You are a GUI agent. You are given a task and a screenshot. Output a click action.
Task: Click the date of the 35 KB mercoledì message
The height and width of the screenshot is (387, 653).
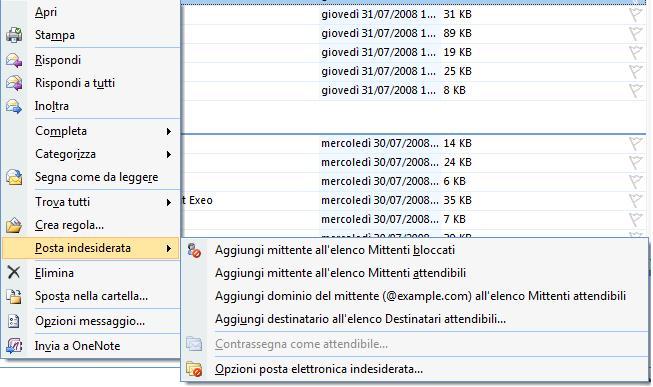pyautogui.click(x=379, y=200)
